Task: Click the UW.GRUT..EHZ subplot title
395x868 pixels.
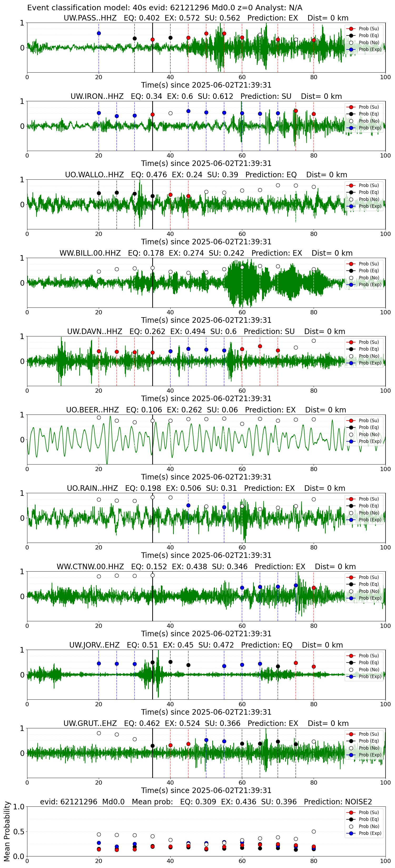Action: click(x=206, y=723)
